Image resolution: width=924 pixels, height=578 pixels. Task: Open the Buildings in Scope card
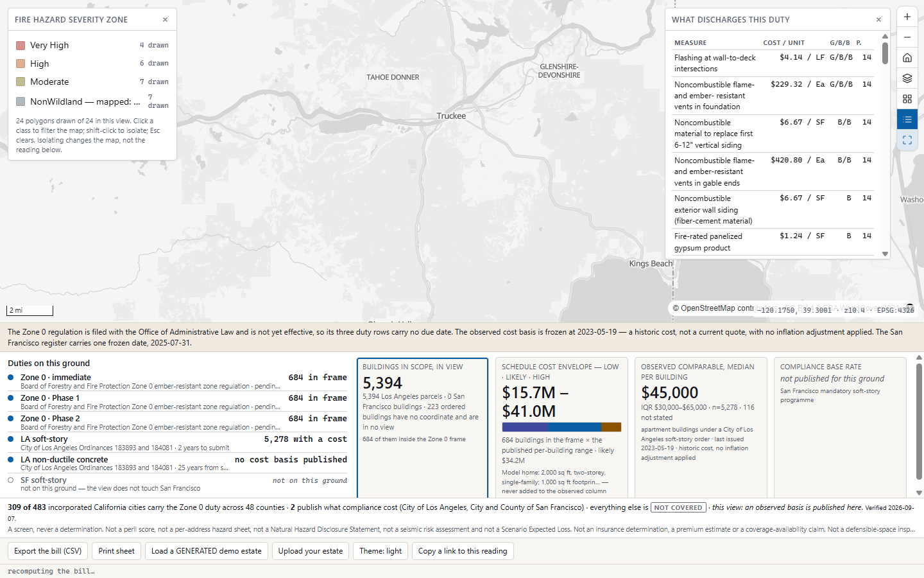point(422,428)
